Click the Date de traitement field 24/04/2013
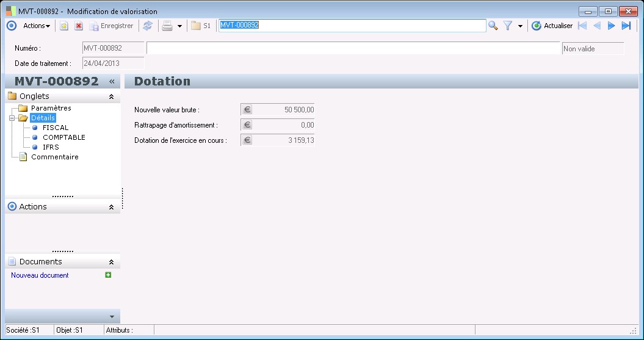The width and height of the screenshot is (644, 340). tap(113, 63)
